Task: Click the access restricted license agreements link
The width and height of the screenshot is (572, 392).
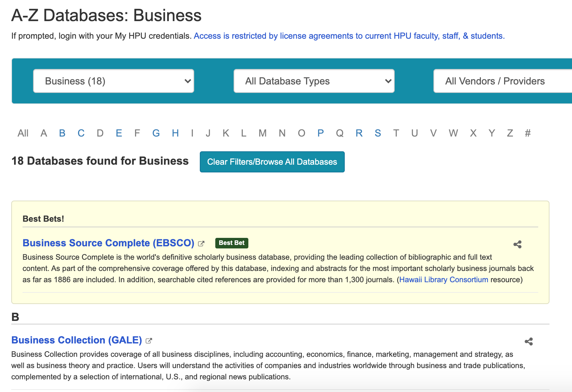Action: click(x=349, y=36)
